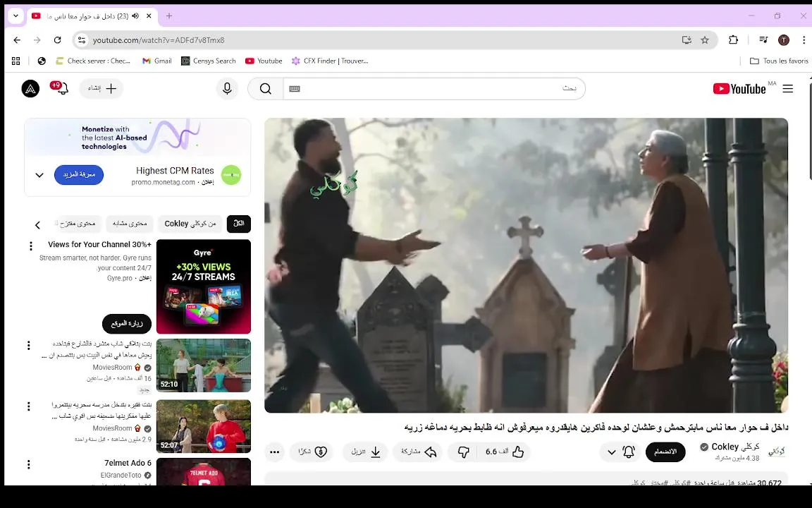Click Cokley channel avatar beside title

click(x=776, y=452)
